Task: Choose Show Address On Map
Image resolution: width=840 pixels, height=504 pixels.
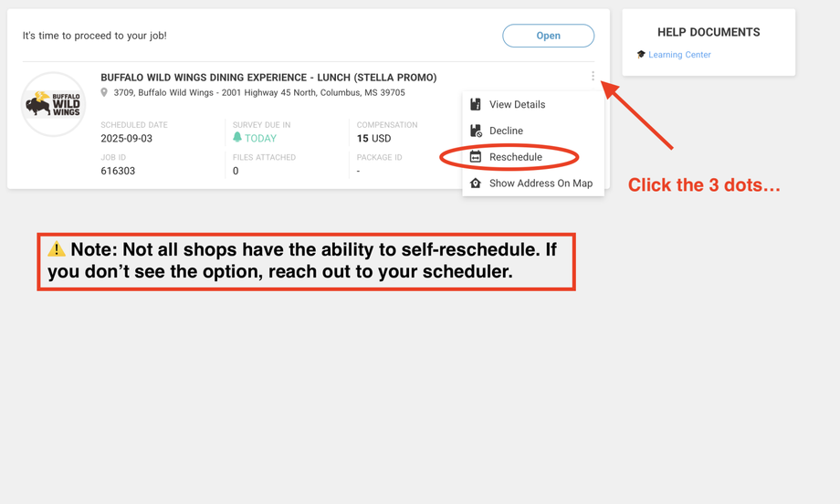Action: pos(533,184)
